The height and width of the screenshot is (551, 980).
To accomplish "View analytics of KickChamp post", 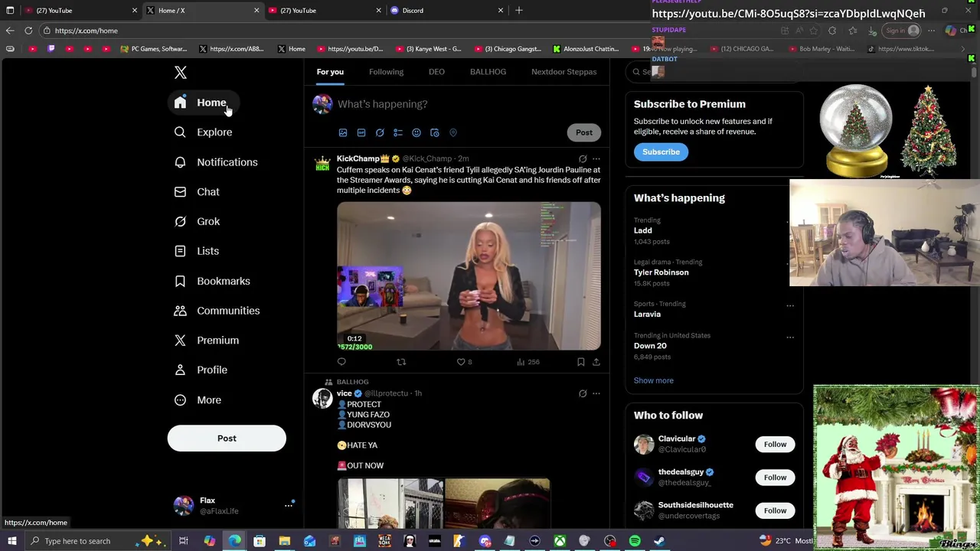I will tap(528, 362).
